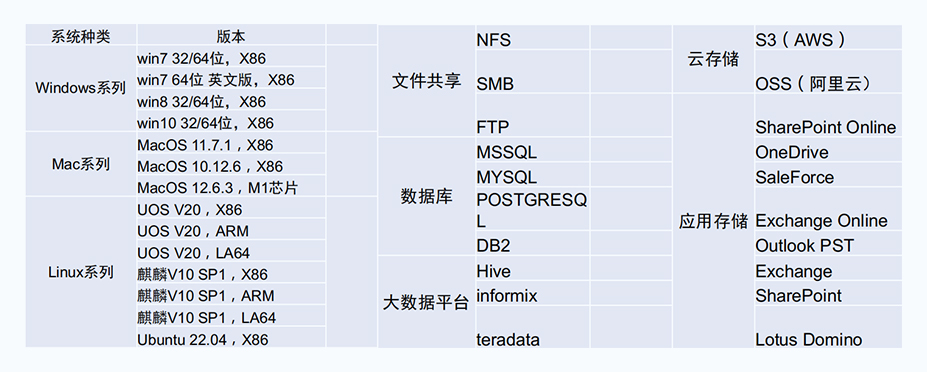This screenshot has height=372, width=927.
Task: Select the win7 64位 英文版 row
Action: [x=231, y=80]
